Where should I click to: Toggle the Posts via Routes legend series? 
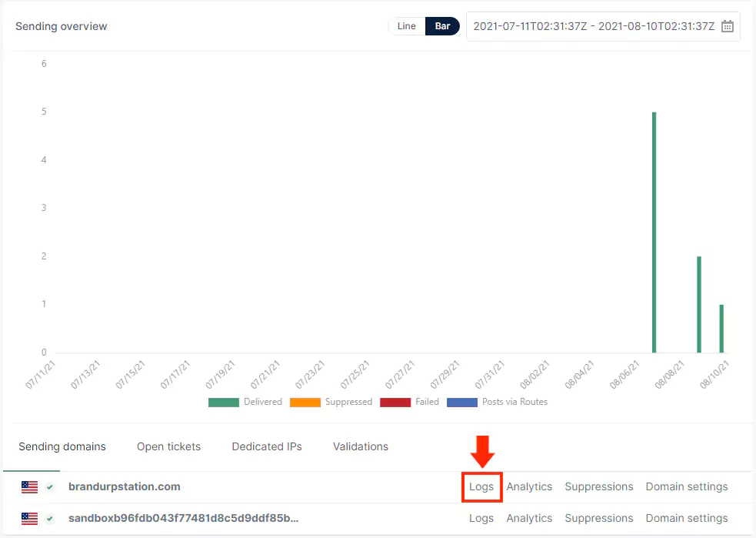pos(497,402)
